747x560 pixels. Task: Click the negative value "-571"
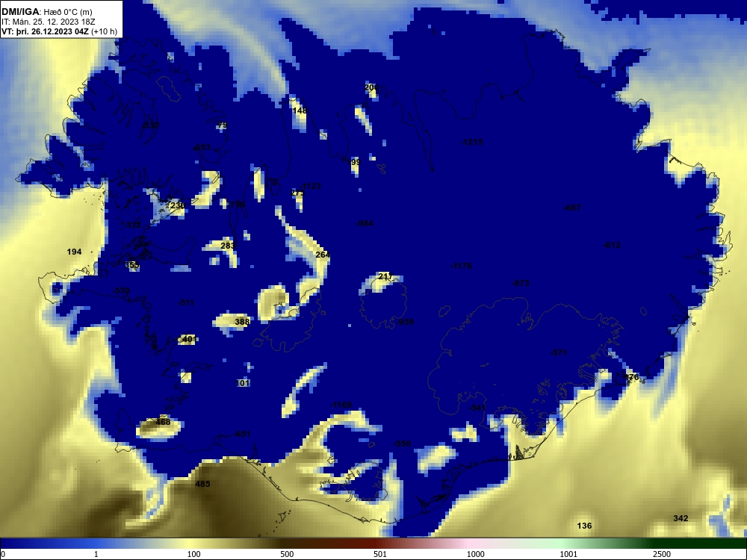559,353
